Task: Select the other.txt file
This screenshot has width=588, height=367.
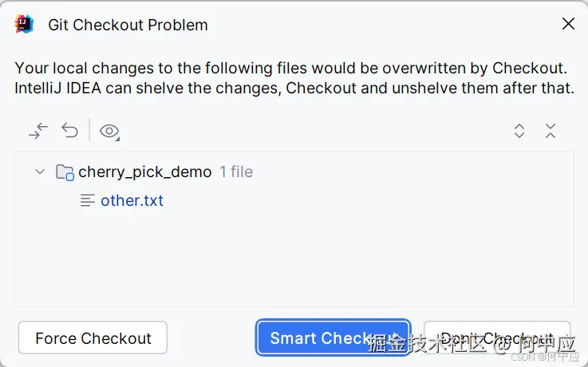Action: pos(132,201)
